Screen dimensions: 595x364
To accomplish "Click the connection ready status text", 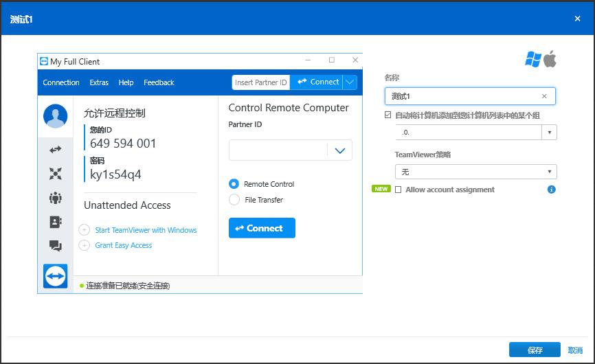I will pos(128,286).
